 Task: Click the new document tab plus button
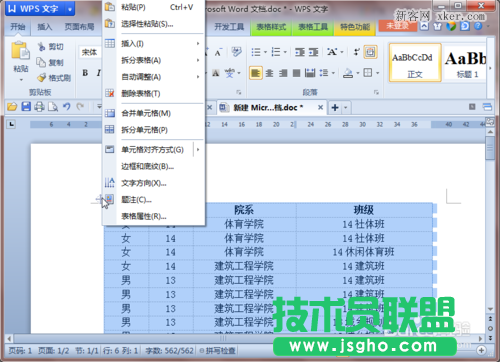coord(335,107)
